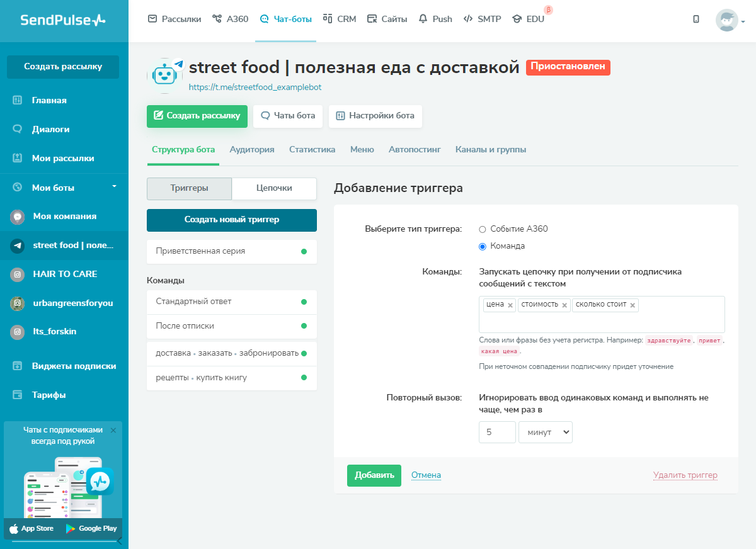This screenshot has width=756, height=549.
Task: Select the Событие A360 radio option
Action: pyautogui.click(x=483, y=229)
